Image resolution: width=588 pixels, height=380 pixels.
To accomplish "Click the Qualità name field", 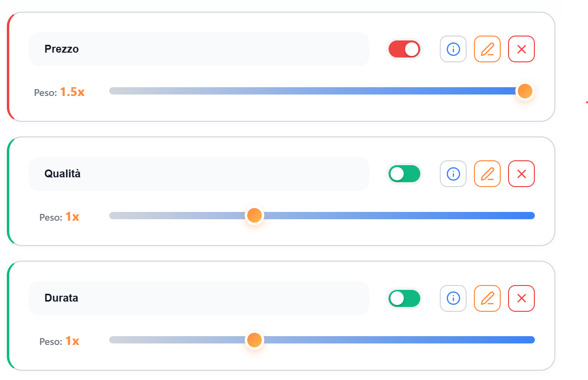I will (199, 173).
